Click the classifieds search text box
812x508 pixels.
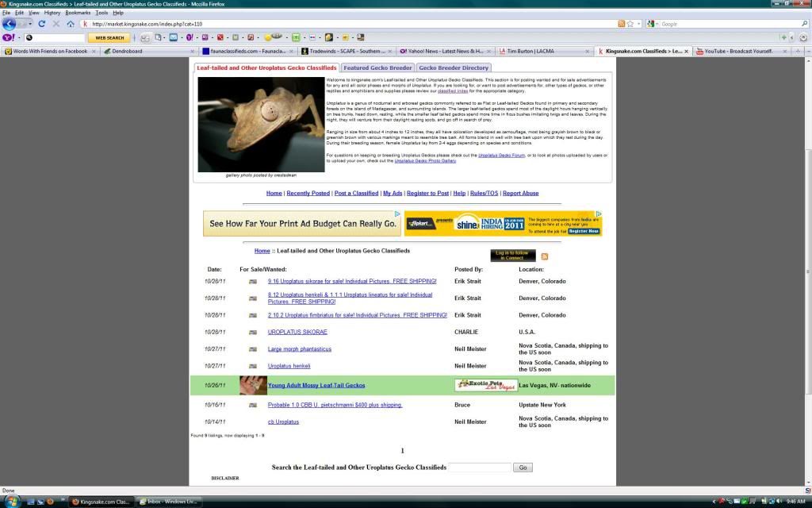coord(480,468)
